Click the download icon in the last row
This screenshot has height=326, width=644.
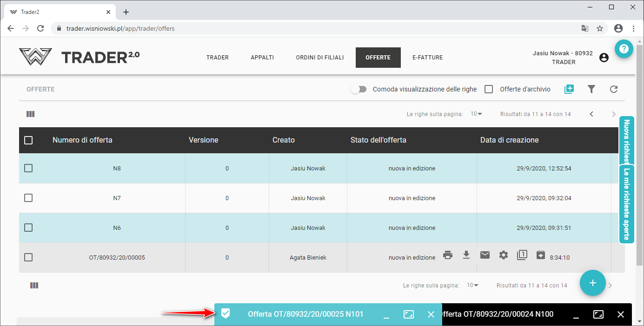pyautogui.click(x=466, y=255)
